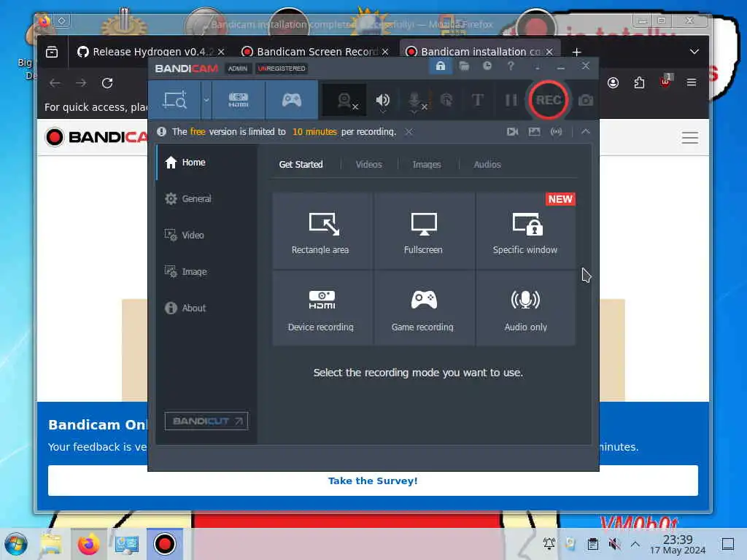Open Firefox application hamburger menu
This screenshot has width=747, height=560.
692,83
